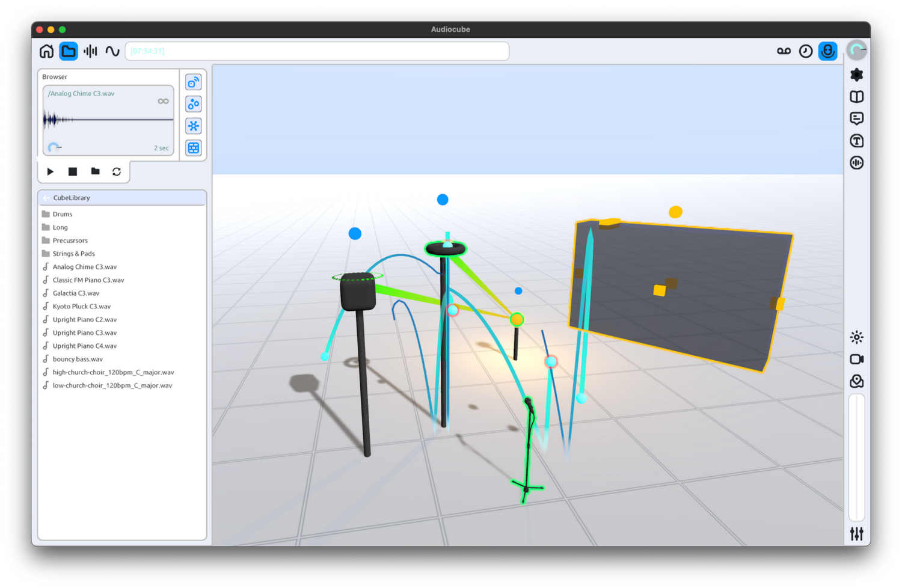Go back from CubeLibrary folder
Screen dimensions: 902x588
tap(46, 198)
